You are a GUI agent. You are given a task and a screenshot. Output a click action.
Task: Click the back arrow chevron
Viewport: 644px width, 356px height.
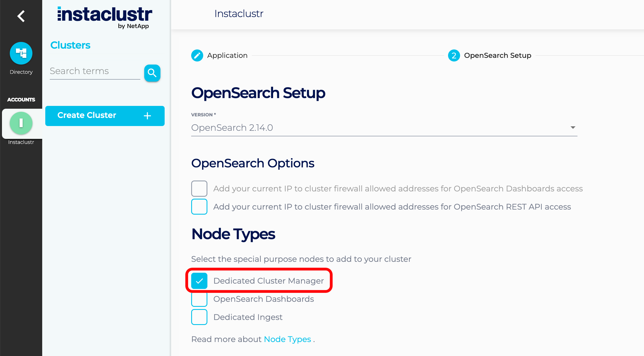point(21,16)
